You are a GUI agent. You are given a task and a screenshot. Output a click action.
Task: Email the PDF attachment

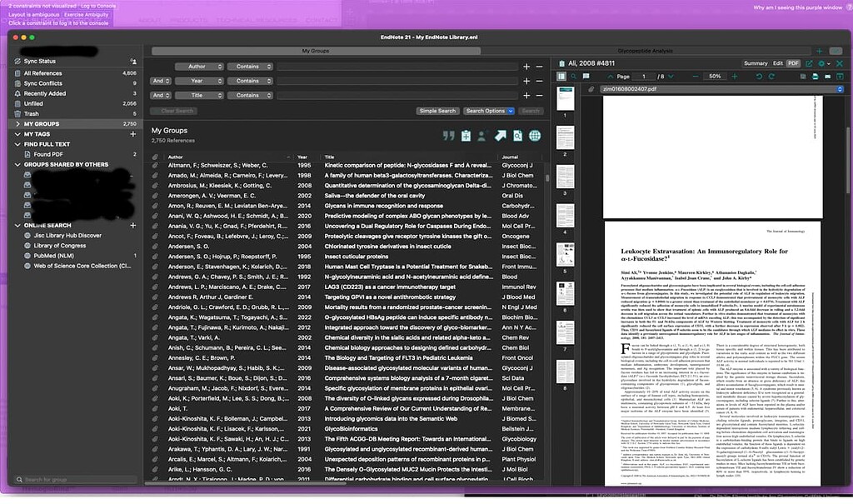click(x=826, y=76)
